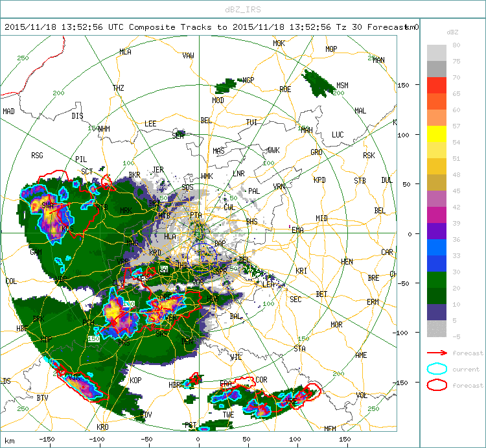Click the HEN station label

tap(347, 262)
